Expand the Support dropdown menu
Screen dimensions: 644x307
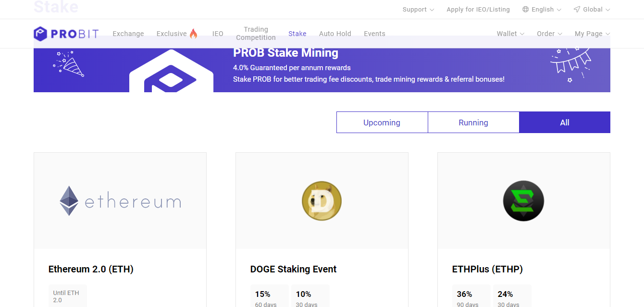(x=418, y=10)
